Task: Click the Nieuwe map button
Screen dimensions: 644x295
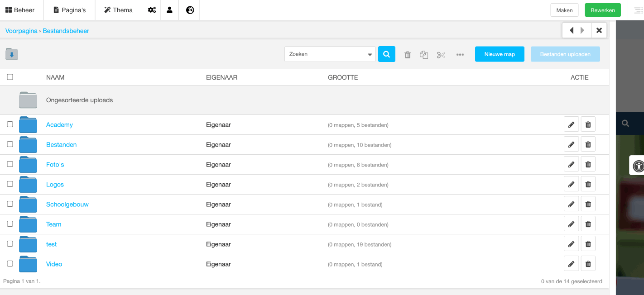Action: click(500, 54)
